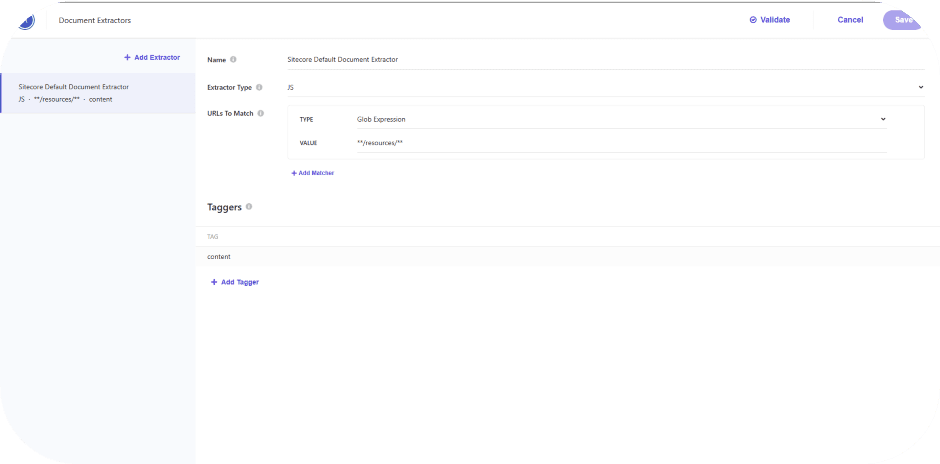940x464 pixels.
Task: Click Add Tagger under the tag list
Action: click(235, 282)
